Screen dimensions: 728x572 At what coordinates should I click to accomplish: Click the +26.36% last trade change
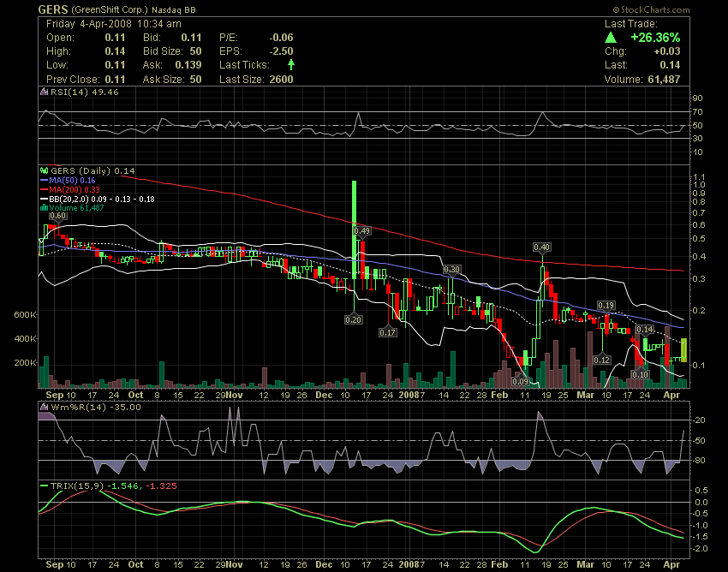point(655,38)
